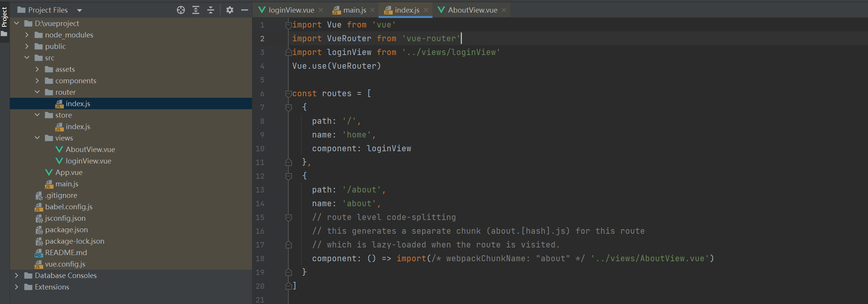Image resolution: width=868 pixels, height=304 pixels.
Task: Select main.js in the project tree
Action: click(131, 184)
